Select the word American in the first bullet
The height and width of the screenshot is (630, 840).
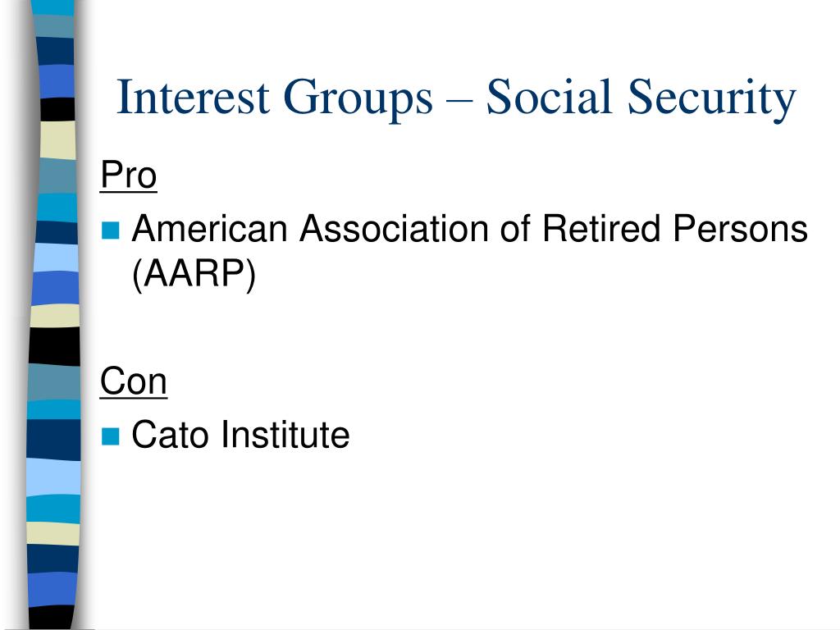coord(209,229)
